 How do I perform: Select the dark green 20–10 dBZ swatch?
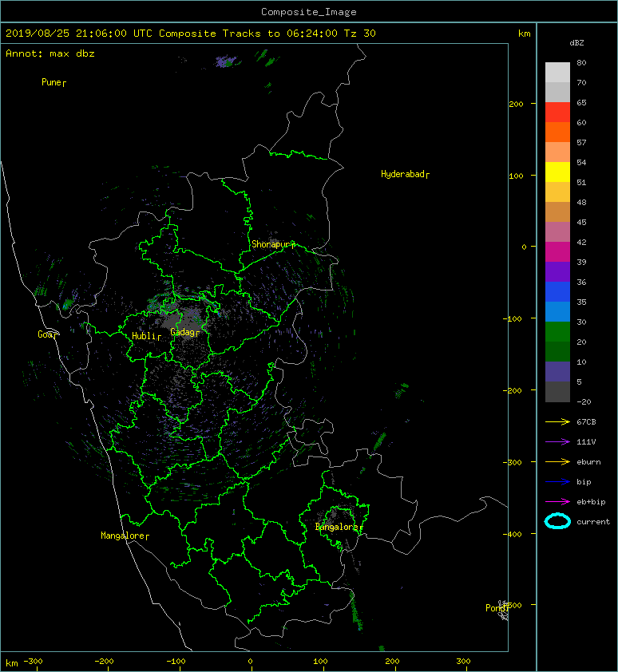pyautogui.click(x=557, y=351)
